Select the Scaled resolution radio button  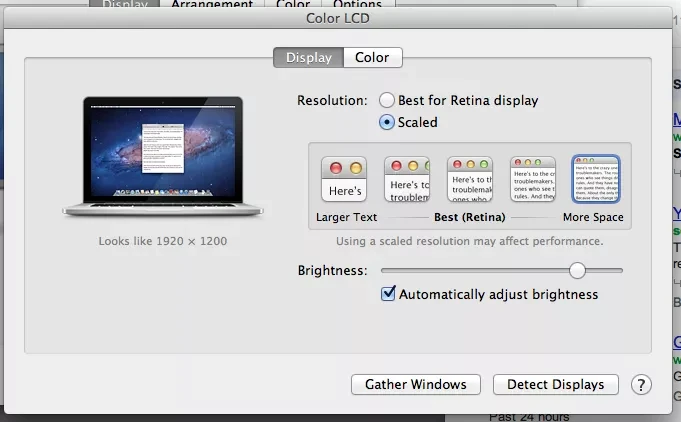coord(386,122)
